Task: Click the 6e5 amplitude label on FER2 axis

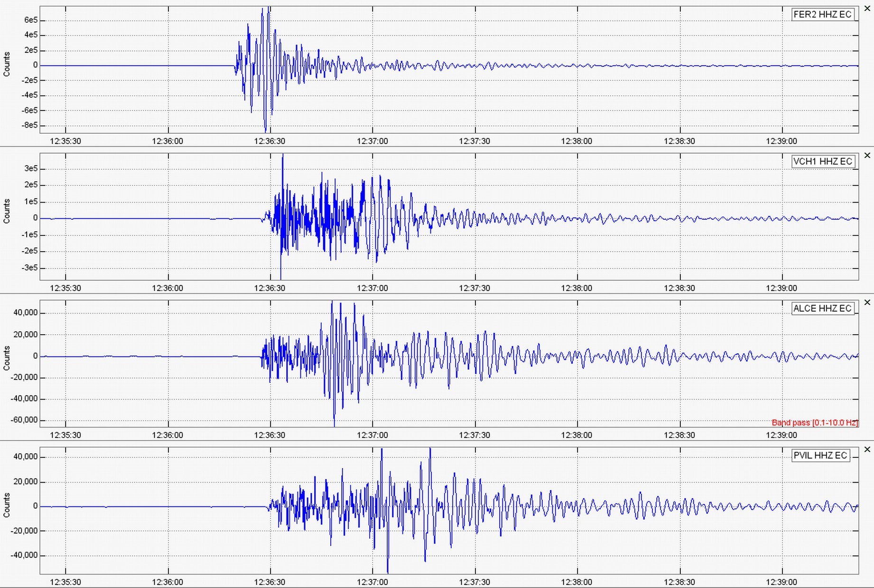Action: pyautogui.click(x=31, y=20)
